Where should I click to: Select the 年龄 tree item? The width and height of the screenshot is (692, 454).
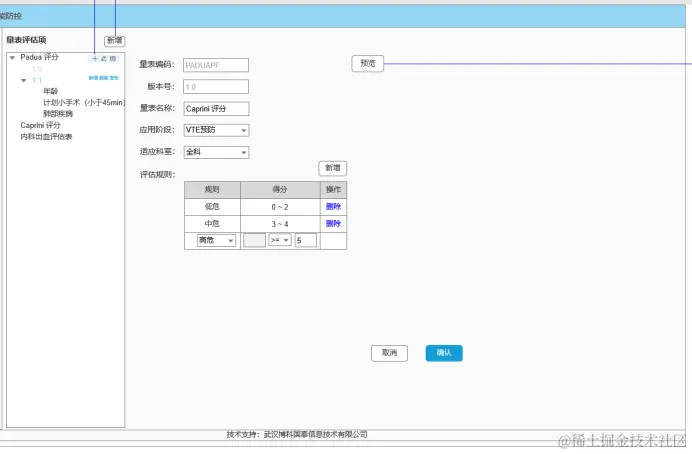(50, 91)
